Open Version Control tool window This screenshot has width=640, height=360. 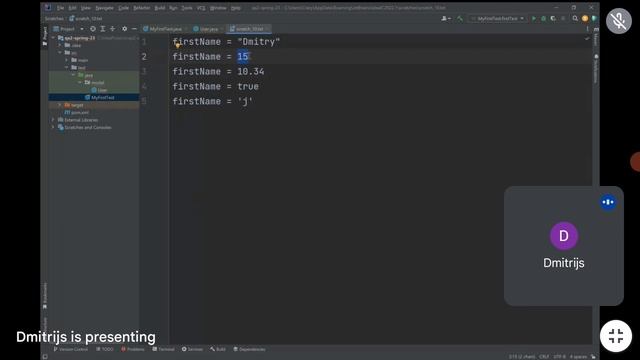click(x=71, y=349)
